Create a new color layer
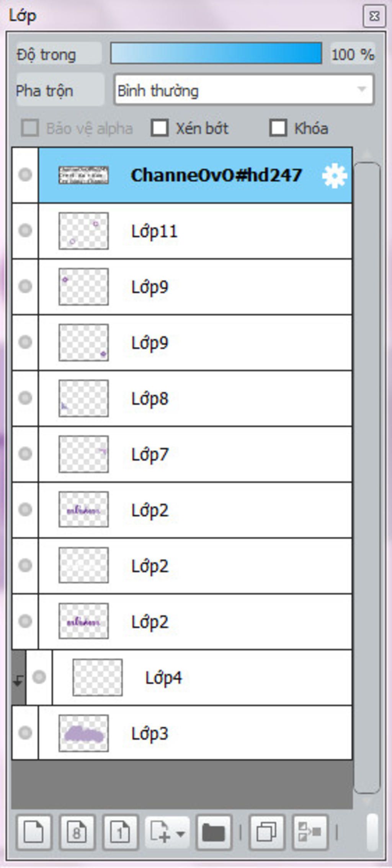Viewport: 392px width, 868px height. [x=34, y=832]
